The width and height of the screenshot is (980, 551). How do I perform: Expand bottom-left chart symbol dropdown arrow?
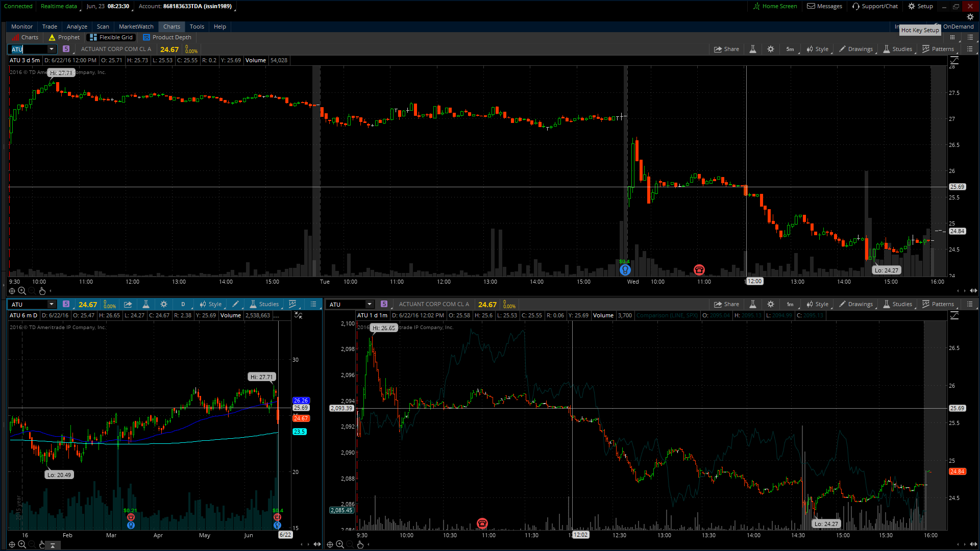click(x=51, y=304)
